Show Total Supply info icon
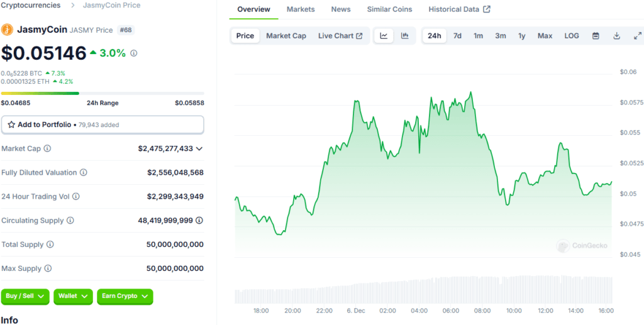This screenshot has height=325, width=644. (50, 245)
